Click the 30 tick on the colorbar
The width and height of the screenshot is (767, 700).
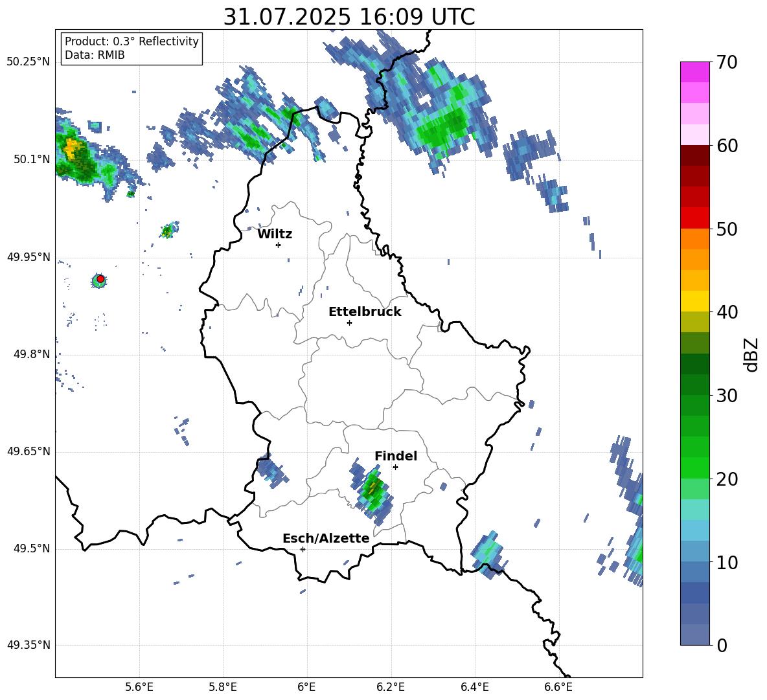coord(727,396)
